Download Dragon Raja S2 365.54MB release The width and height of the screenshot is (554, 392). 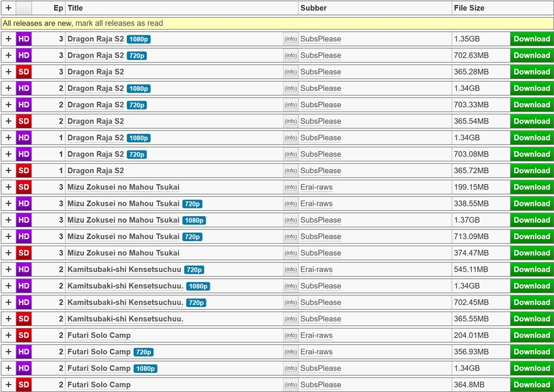532,122
